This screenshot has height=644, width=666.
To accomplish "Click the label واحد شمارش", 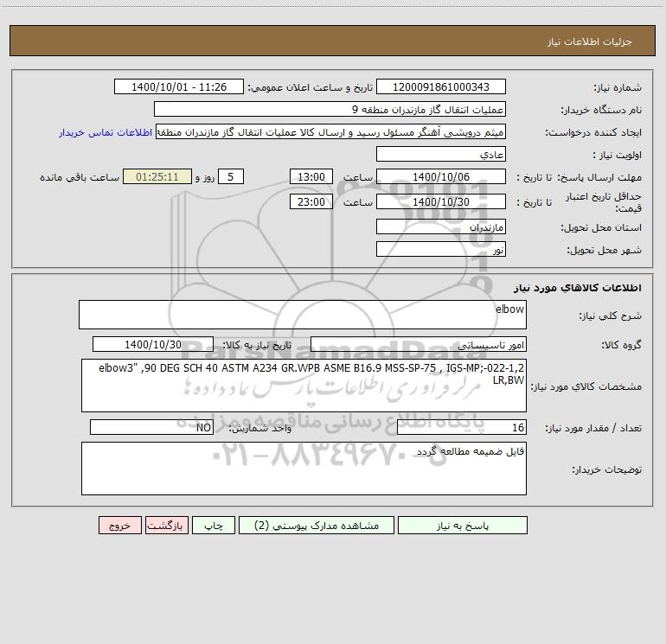I will click(x=260, y=428).
